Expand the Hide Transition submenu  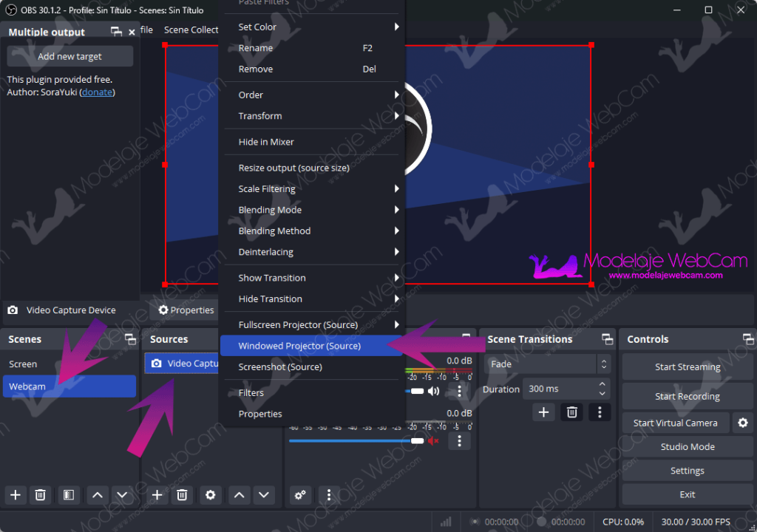pos(312,299)
